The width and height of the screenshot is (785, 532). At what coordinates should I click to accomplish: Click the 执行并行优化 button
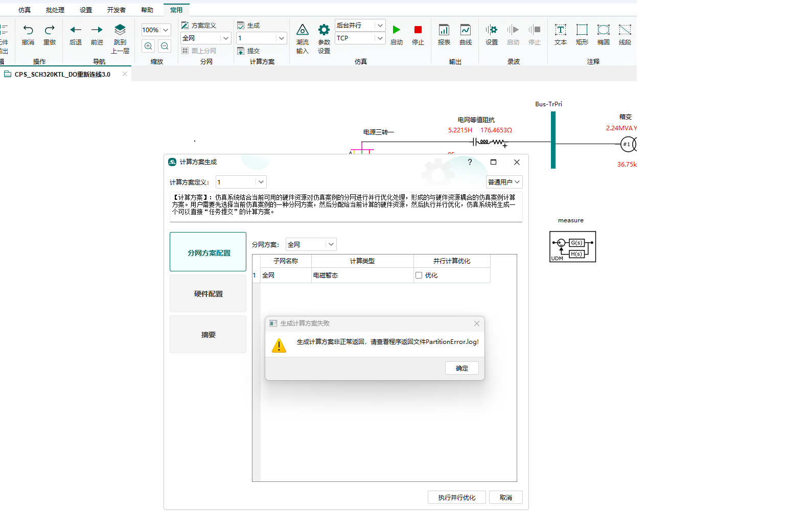456,498
